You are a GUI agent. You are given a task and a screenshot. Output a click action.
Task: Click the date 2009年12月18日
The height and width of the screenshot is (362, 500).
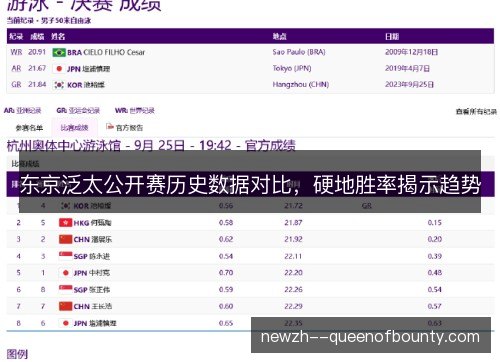pyautogui.click(x=412, y=52)
